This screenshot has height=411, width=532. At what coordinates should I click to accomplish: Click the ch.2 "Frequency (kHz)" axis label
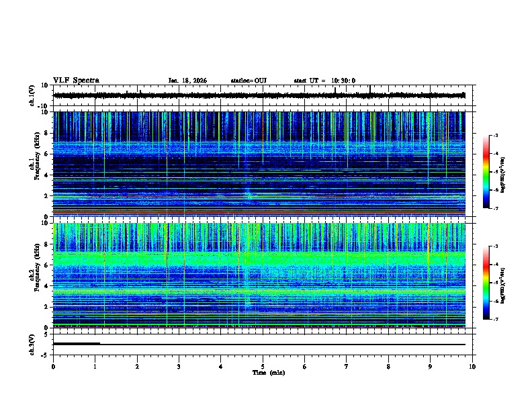[37, 267]
